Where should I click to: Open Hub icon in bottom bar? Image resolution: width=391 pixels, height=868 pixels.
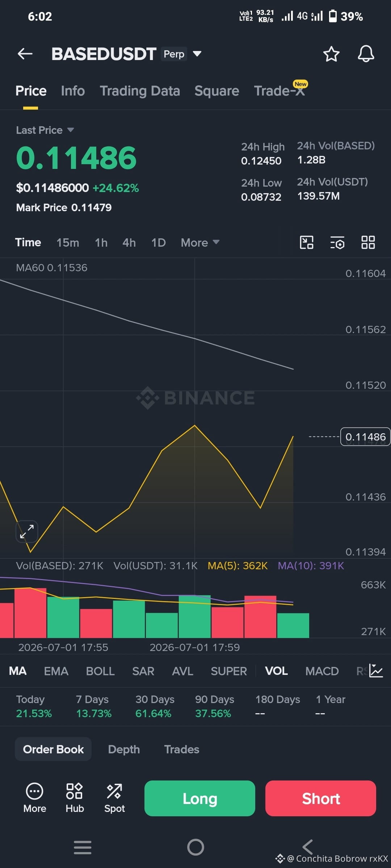point(75,798)
